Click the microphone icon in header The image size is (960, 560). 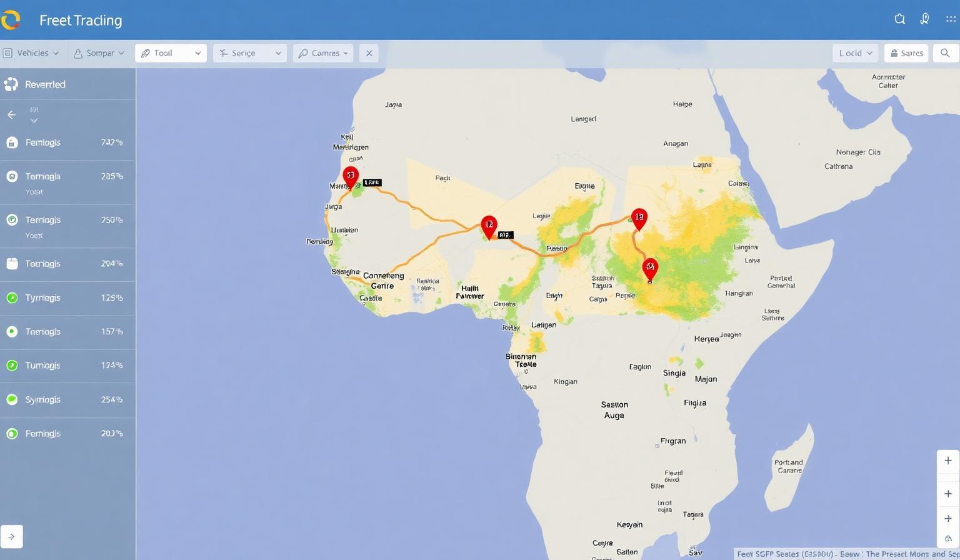pos(925,19)
